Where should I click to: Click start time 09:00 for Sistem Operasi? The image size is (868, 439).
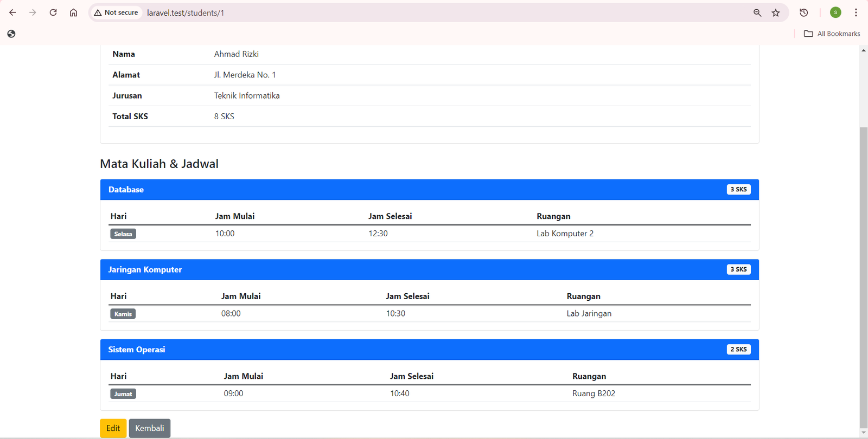234,393
